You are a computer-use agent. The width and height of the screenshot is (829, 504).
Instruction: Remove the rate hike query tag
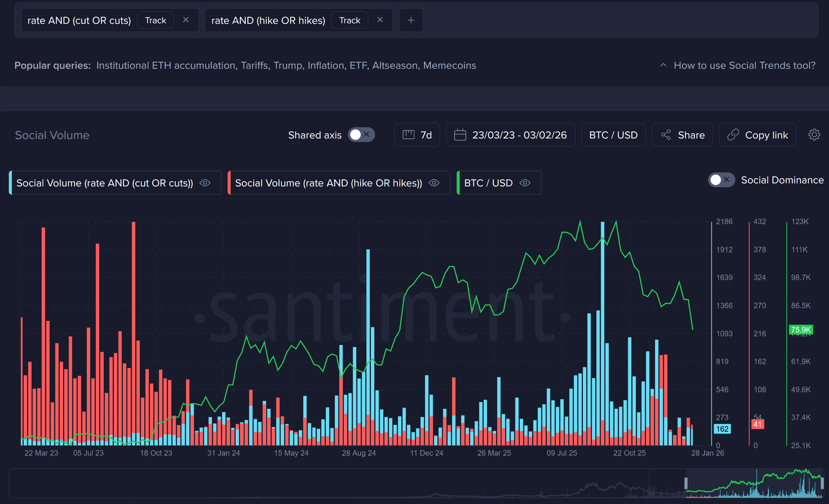point(380,20)
